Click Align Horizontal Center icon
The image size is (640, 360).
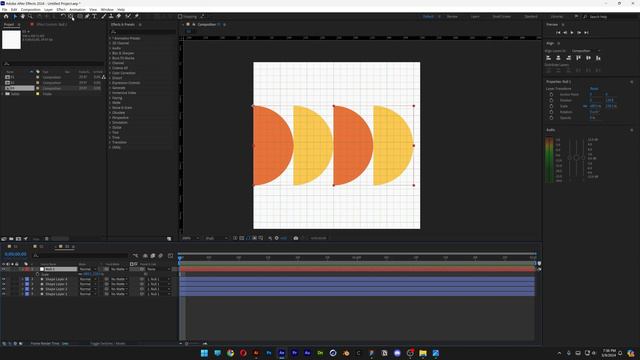[x=558, y=58]
